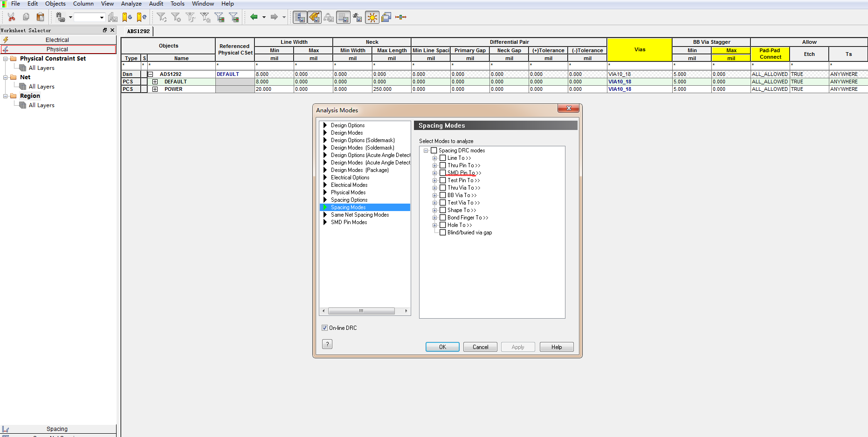
Task: Open the question mark help icon in Analysis Modes
Action: click(x=327, y=344)
